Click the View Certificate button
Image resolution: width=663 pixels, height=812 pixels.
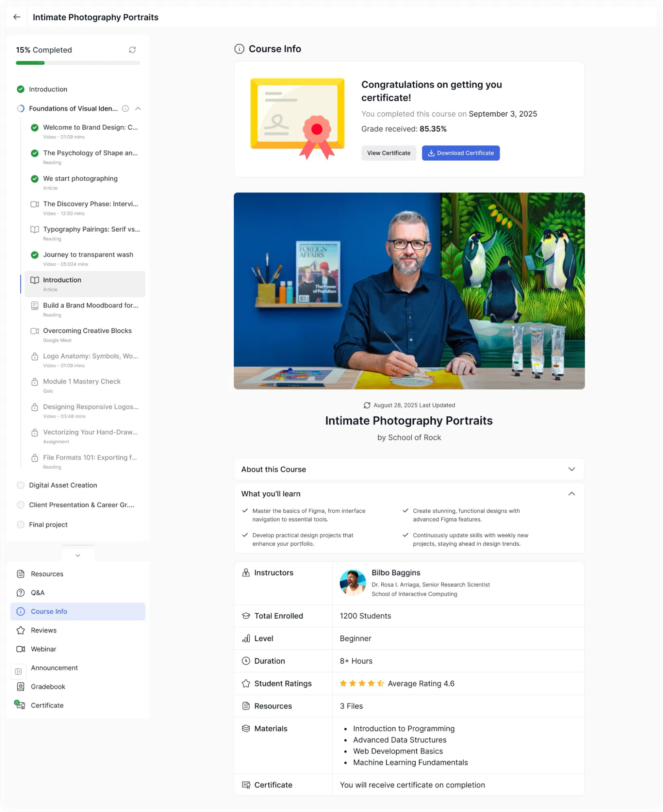[389, 153]
